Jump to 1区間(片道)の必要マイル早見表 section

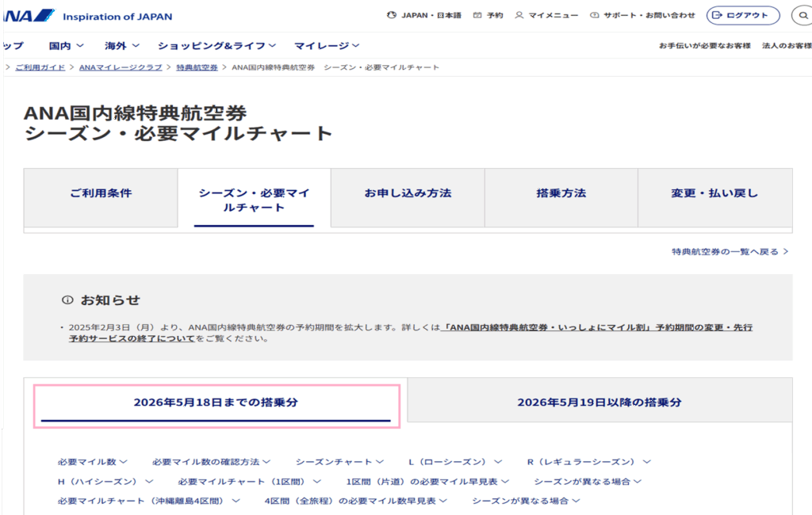click(427, 482)
